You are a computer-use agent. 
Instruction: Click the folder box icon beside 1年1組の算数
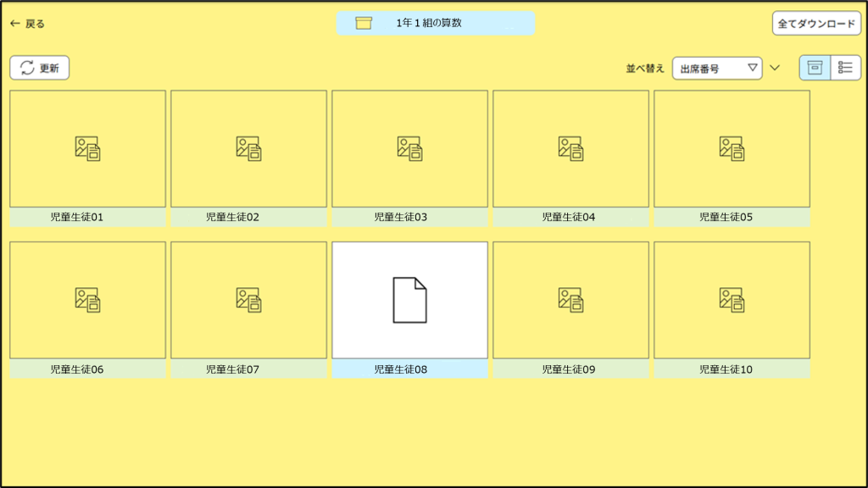pos(364,24)
